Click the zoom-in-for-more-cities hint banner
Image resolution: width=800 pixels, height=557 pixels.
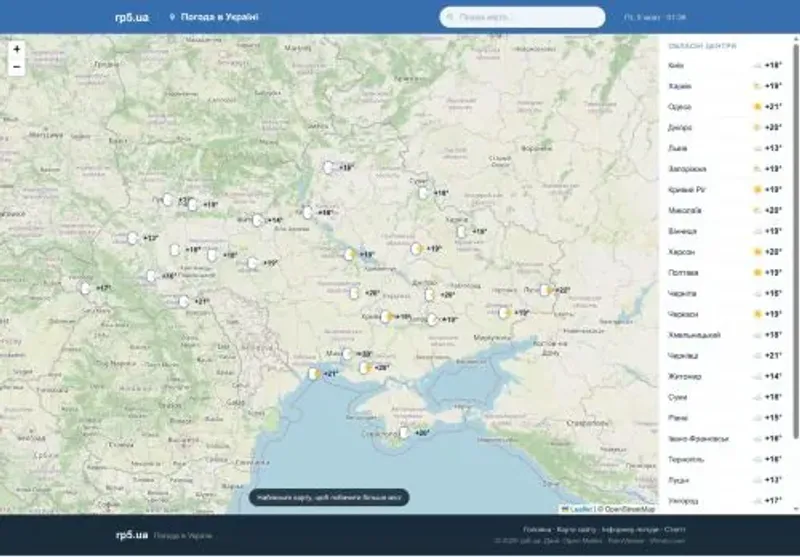click(x=329, y=497)
